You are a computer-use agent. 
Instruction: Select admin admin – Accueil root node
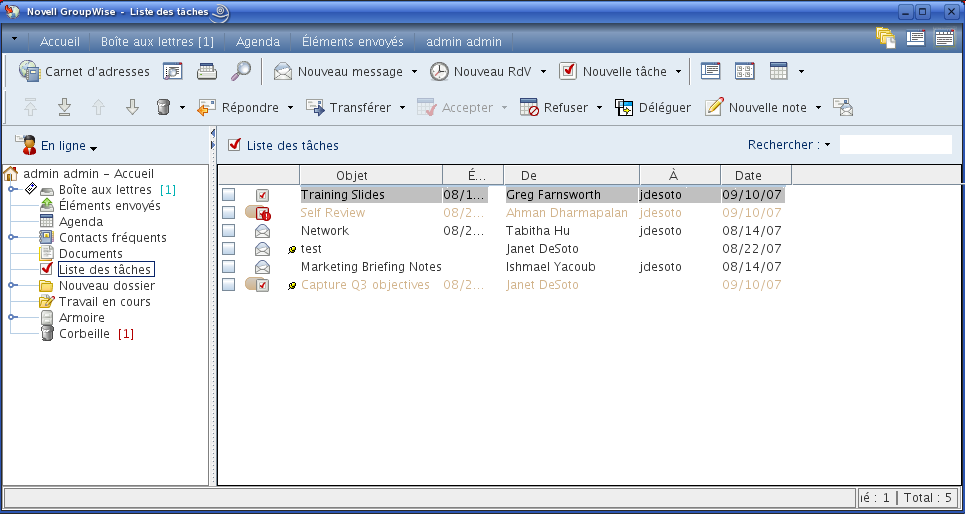point(89,174)
